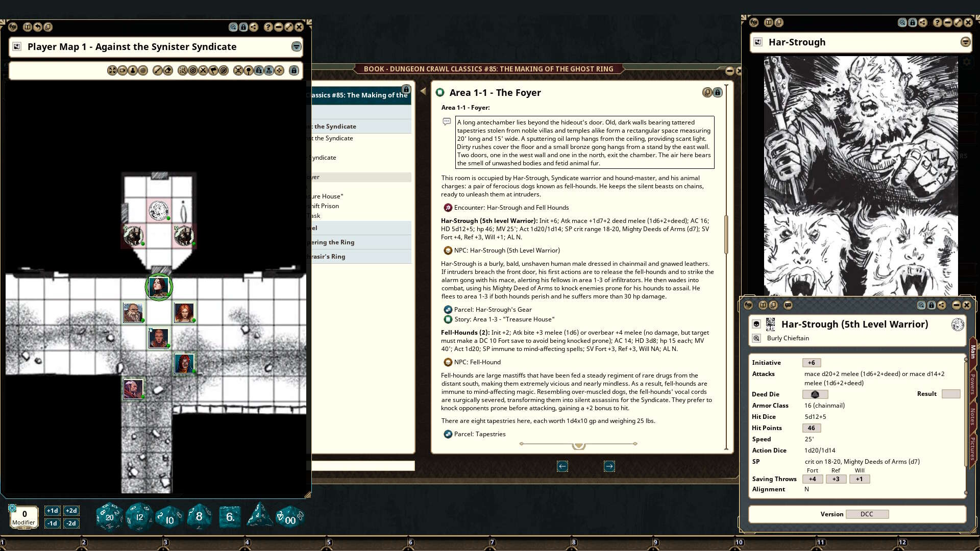Click the +2d dice chain button
This screenshot has height=551, width=980.
(71, 511)
